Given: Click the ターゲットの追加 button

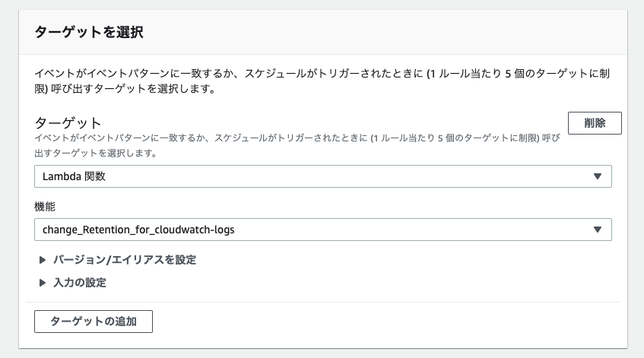Looking at the screenshot, I should [x=94, y=322].
